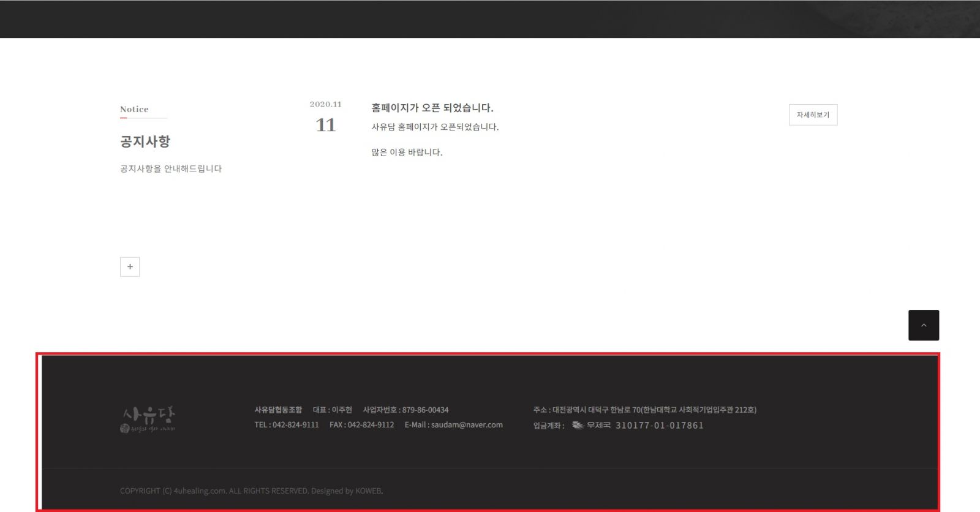Open the notice titled 홈페이지가 오픈 되었습니다
The width and height of the screenshot is (980, 512).
click(x=432, y=108)
